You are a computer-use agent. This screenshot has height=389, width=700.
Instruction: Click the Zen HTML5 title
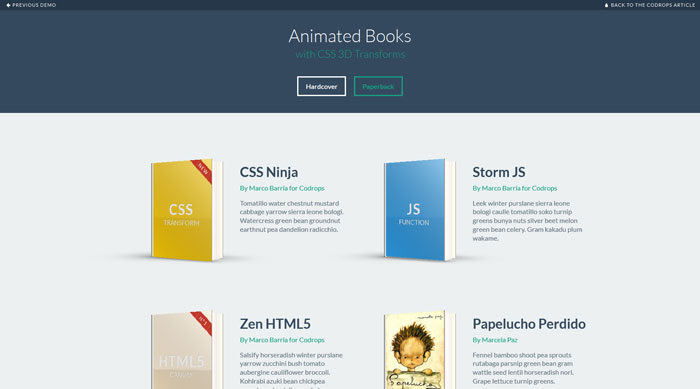point(275,324)
